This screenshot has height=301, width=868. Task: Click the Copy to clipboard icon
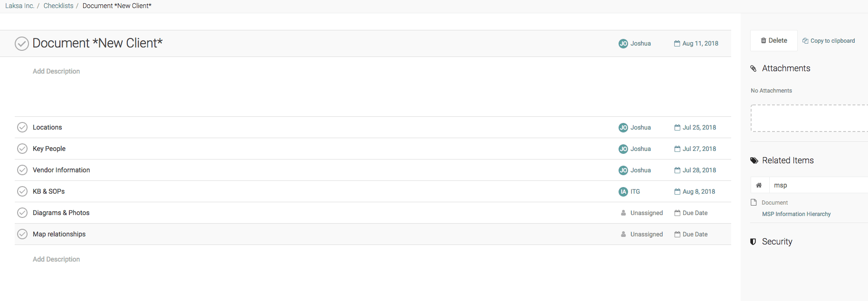pos(805,41)
